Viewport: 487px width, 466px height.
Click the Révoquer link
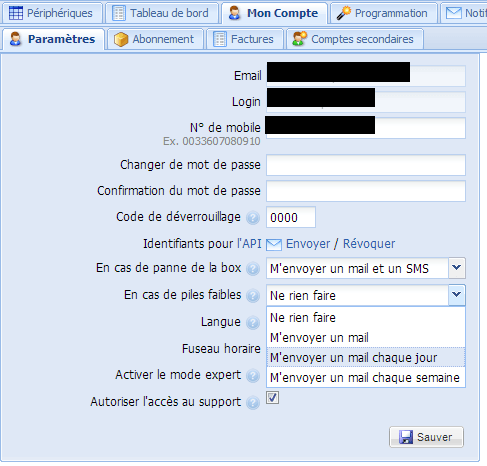[369, 244]
